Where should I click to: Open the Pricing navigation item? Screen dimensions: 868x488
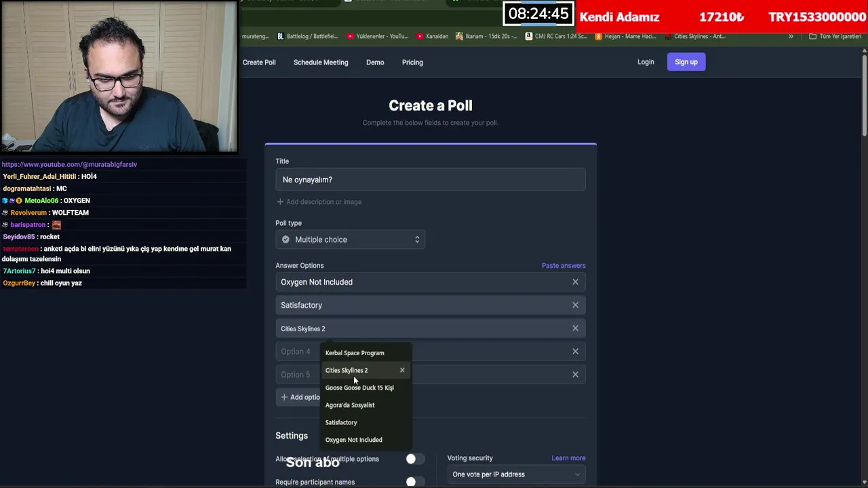click(x=412, y=62)
